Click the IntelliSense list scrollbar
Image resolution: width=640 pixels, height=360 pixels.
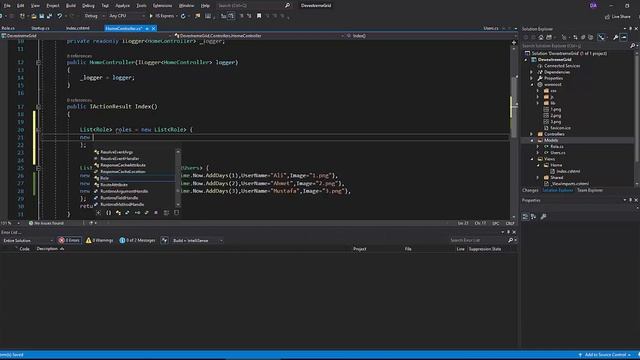[x=178, y=178]
